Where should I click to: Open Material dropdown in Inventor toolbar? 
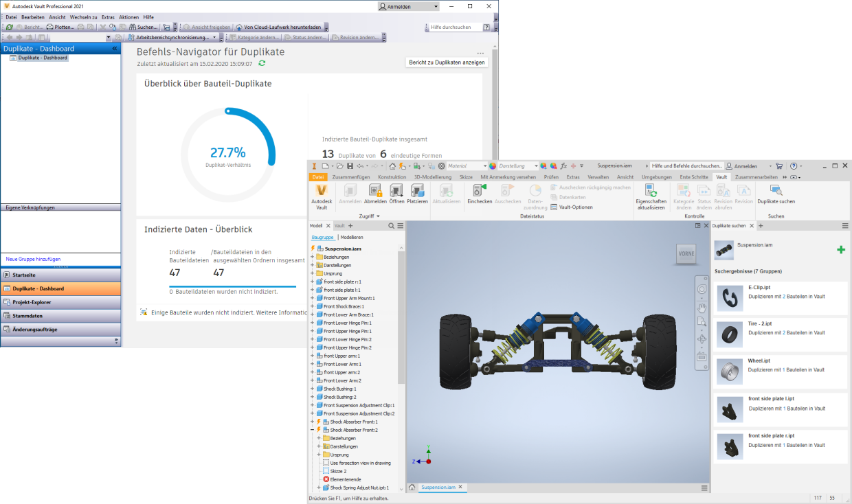click(x=484, y=166)
